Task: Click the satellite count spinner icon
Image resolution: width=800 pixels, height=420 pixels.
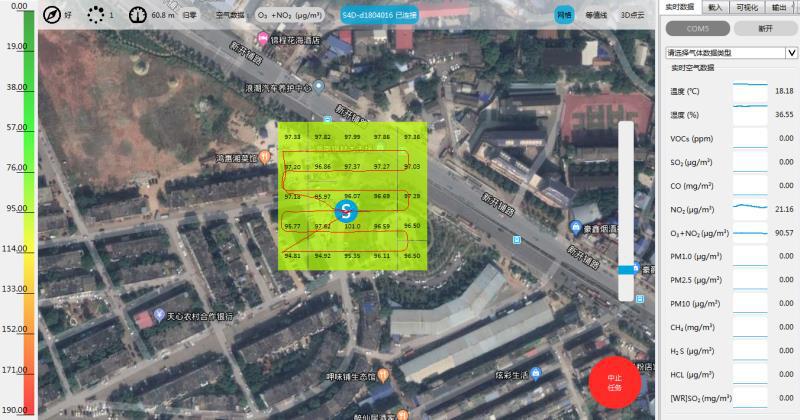Action: point(96,15)
